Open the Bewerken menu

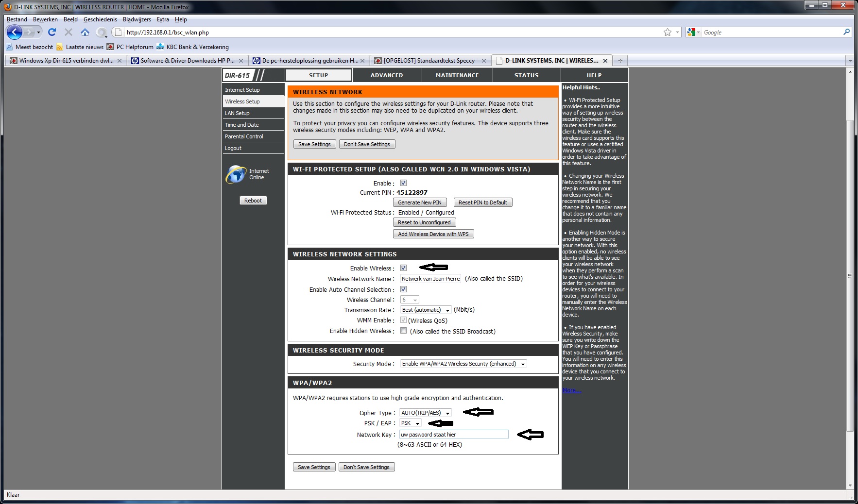click(x=45, y=19)
